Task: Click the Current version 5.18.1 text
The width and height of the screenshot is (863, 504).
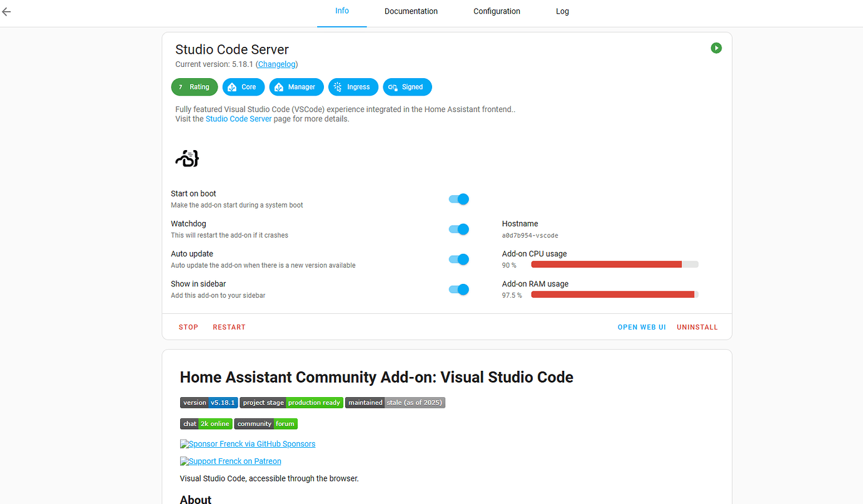Action: 214,64
